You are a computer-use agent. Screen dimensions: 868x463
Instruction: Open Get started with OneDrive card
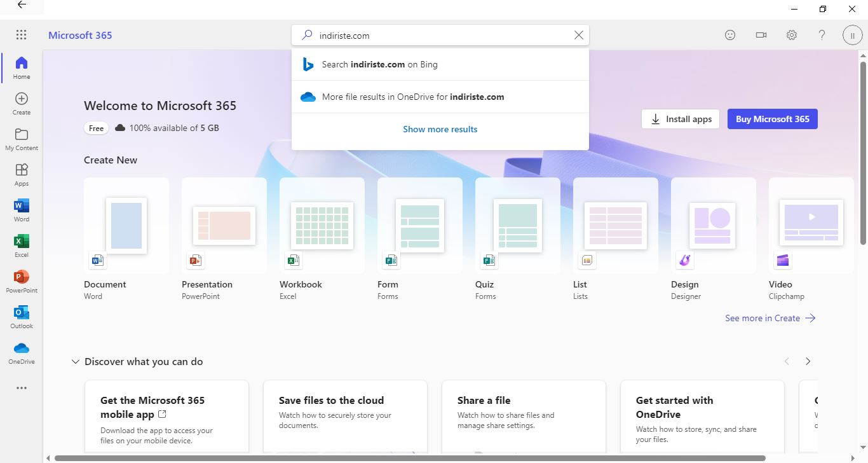(702, 417)
